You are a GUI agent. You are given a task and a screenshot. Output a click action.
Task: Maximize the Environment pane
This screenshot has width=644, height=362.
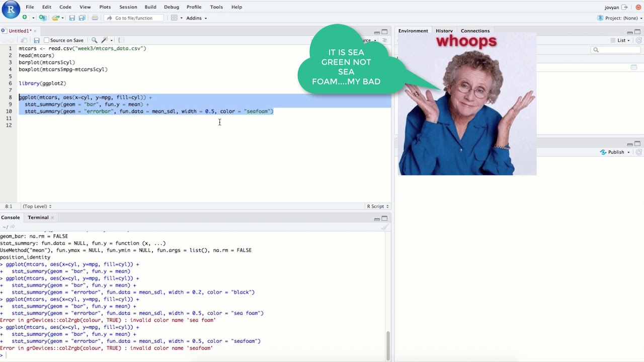pyautogui.click(x=637, y=32)
